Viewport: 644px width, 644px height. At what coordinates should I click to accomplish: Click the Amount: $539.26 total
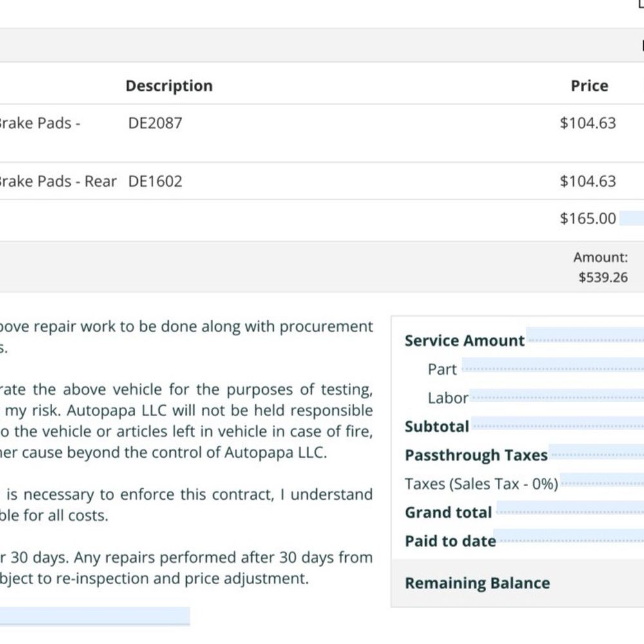point(601,267)
